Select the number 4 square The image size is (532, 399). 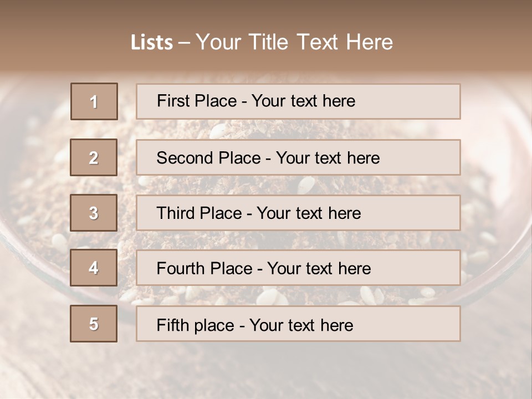coord(94,268)
